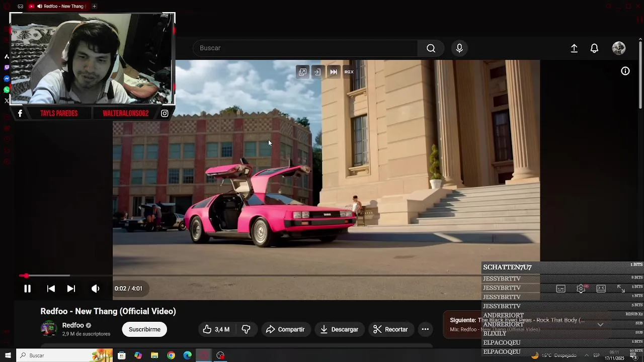Open the Copilot icon in the taskbar
The width and height of the screenshot is (644, 362).
[x=138, y=355]
